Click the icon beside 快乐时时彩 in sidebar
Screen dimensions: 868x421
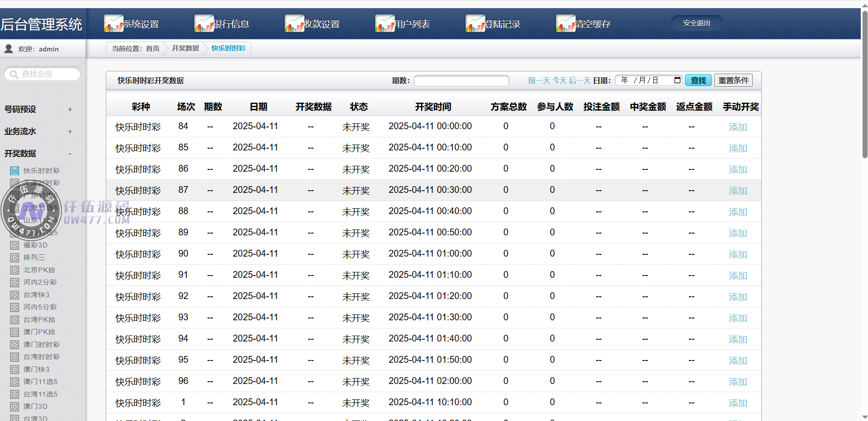point(14,171)
